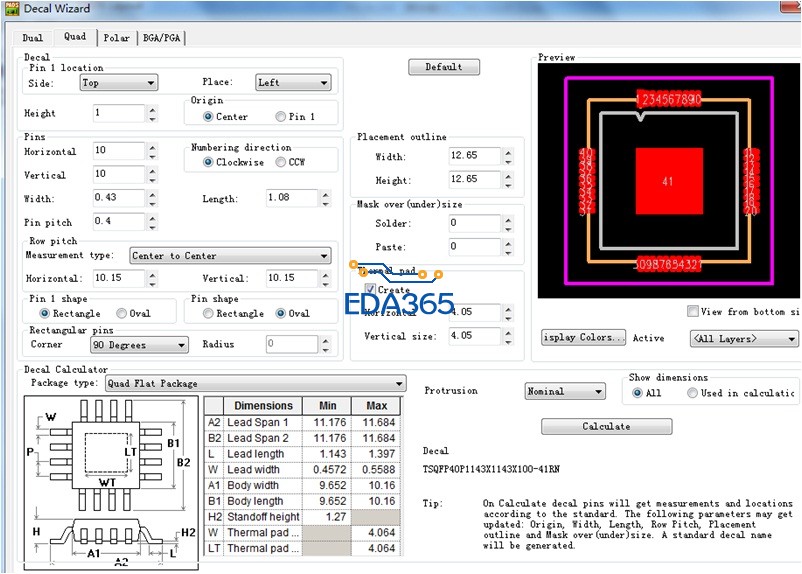
Task: Click the Default button
Action: [x=443, y=67]
